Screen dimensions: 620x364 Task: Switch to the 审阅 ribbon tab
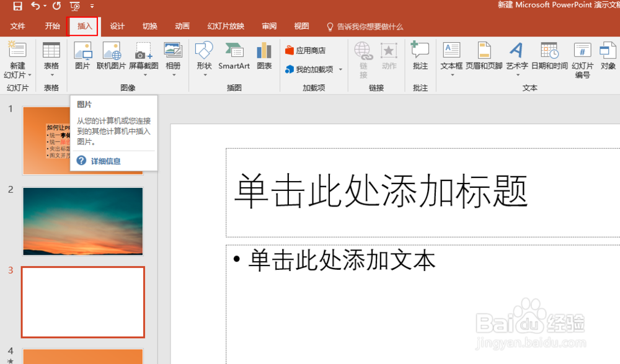click(269, 26)
